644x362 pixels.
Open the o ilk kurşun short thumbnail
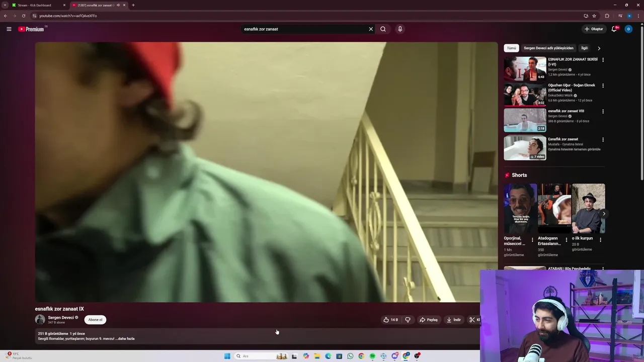[x=588, y=209]
